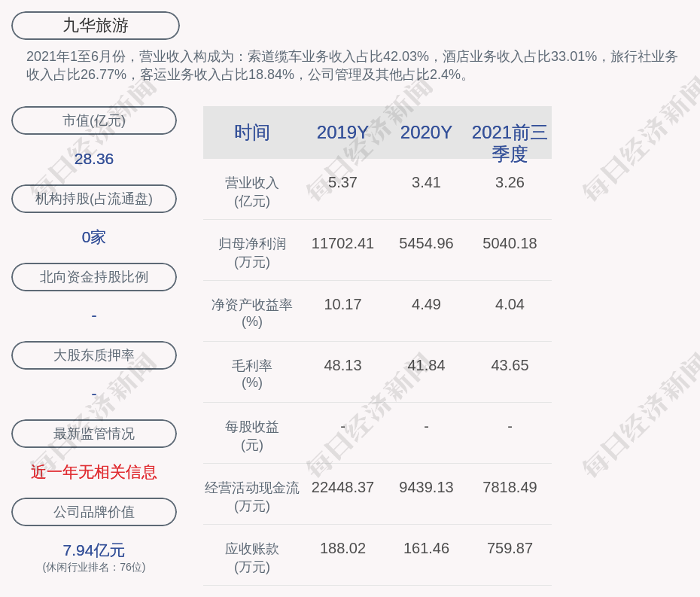This screenshot has width=700, height=597.
Task: Select the 最新监管情况 pill
Action: (x=94, y=434)
